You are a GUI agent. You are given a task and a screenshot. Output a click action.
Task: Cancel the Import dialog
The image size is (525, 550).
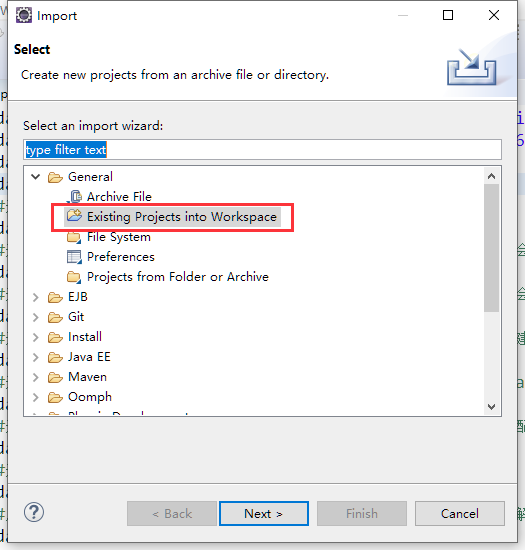pyautogui.click(x=460, y=514)
